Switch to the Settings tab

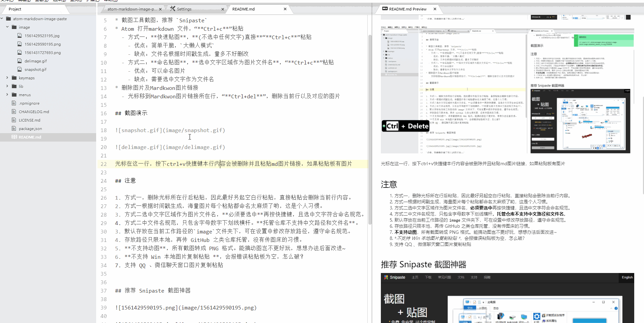[x=184, y=9]
